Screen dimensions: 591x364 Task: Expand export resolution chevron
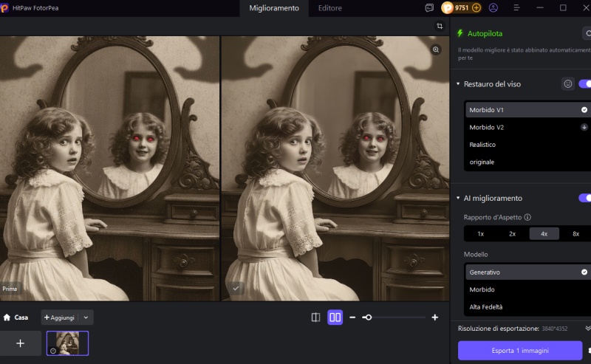(x=587, y=329)
